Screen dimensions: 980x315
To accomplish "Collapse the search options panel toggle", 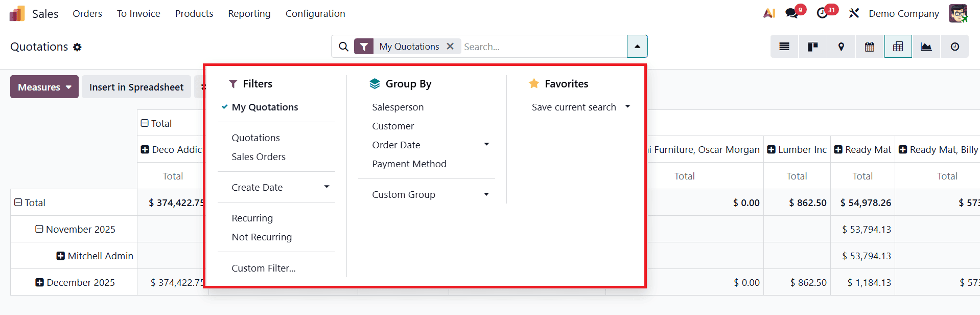I will click(637, 47).
